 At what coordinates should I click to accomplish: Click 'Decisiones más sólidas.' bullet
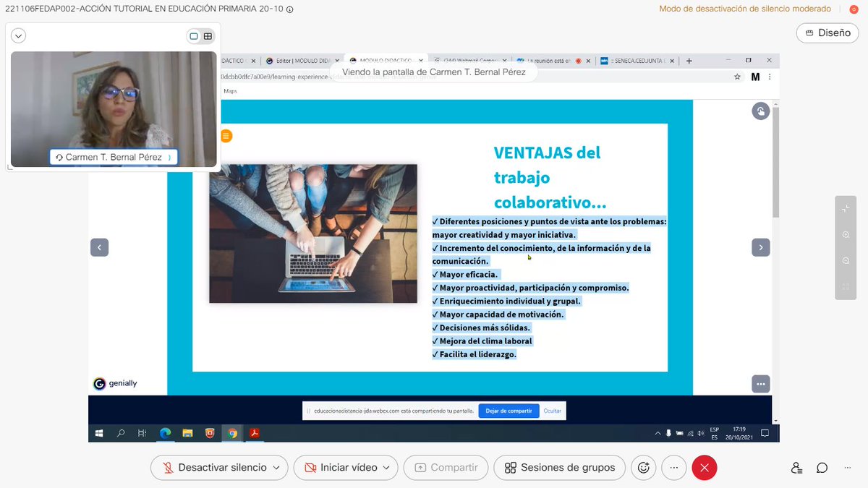481,328
